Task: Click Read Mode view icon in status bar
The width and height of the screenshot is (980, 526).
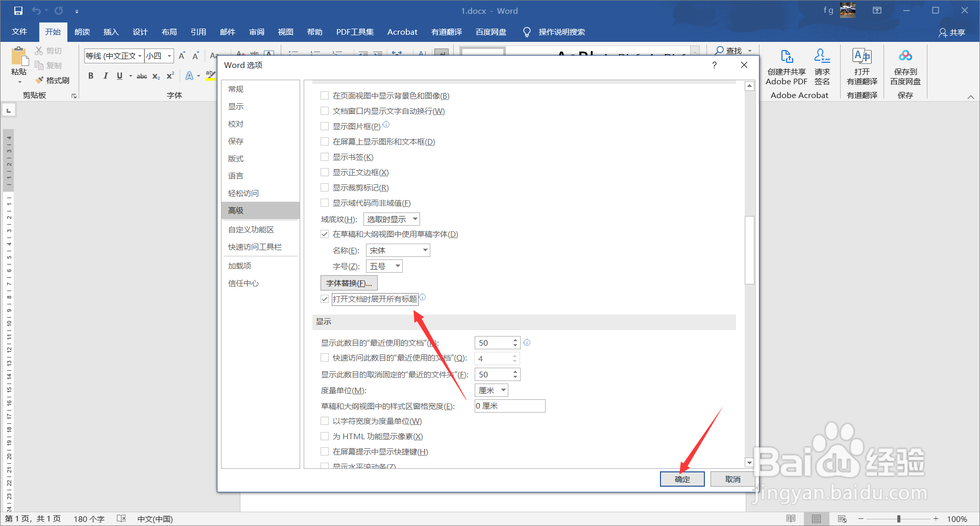Action: click(791, 519)
